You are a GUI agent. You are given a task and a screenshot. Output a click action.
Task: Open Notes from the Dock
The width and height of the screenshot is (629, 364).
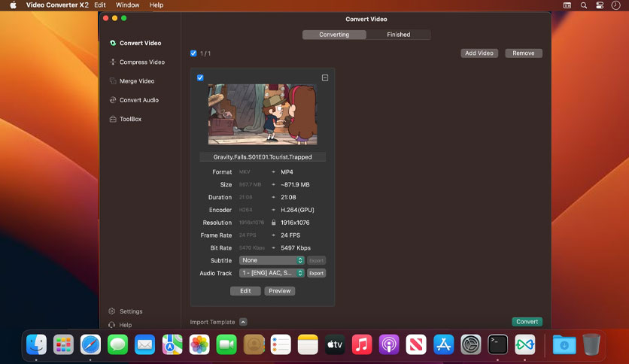pyautogui.click(x=308, y=344)
